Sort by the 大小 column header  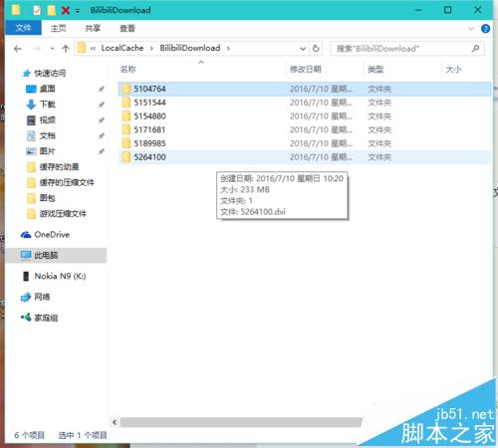click(453, 70)
